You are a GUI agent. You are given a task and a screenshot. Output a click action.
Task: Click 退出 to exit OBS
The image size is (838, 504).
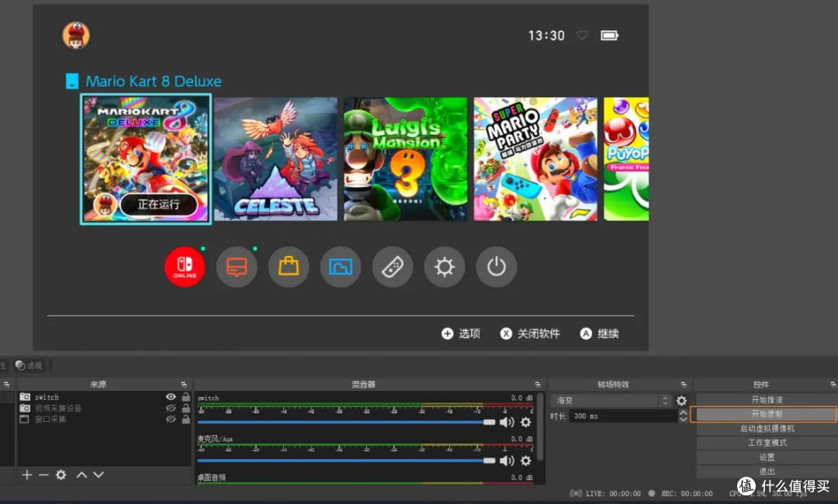tap(767, 471)
